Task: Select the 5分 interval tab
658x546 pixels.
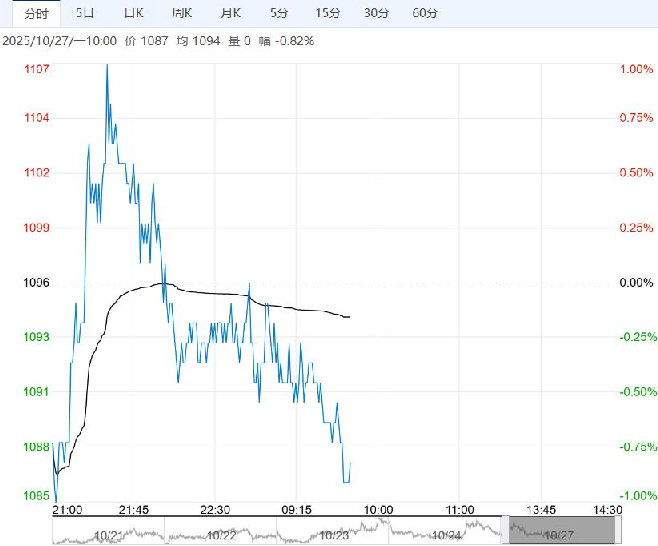Action: (278, 13)
